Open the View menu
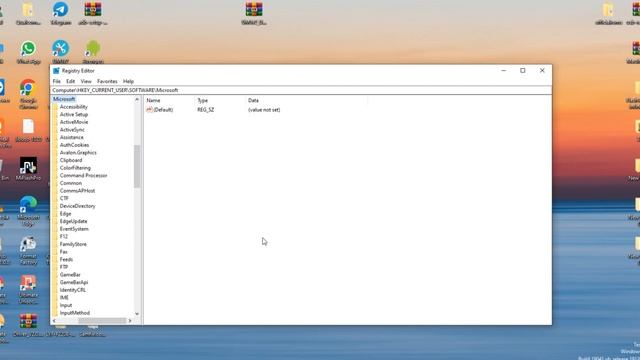Viewport: 640px width, 360px height. [86, 81]
